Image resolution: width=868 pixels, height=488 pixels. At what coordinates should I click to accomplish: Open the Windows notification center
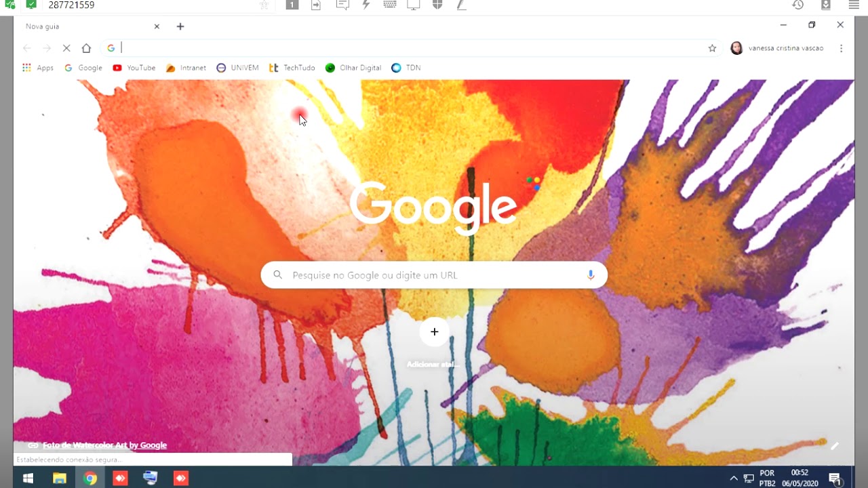[x=835, y=479]
